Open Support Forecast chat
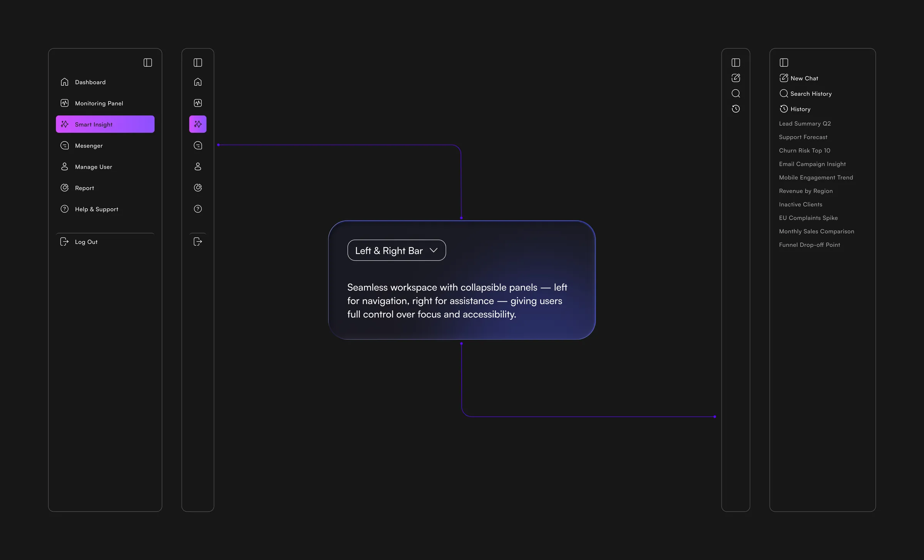The height and width of the screenshot is (560, 924). coord(803,137)
